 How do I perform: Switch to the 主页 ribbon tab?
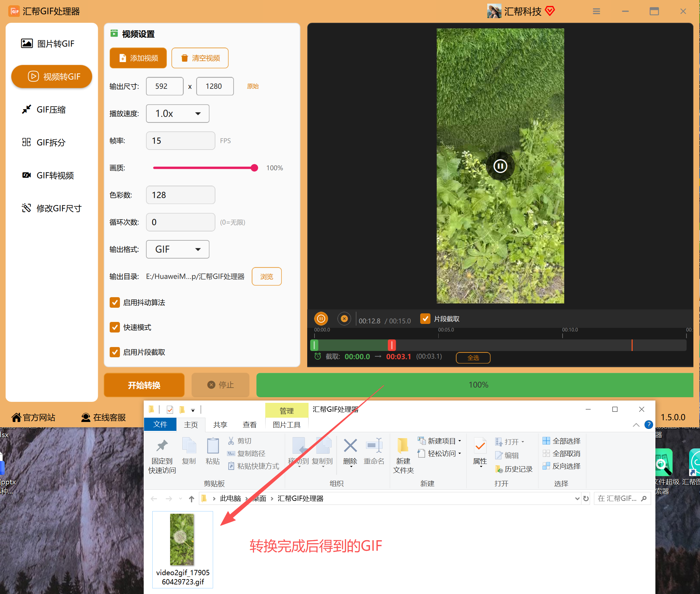(191, 425)
